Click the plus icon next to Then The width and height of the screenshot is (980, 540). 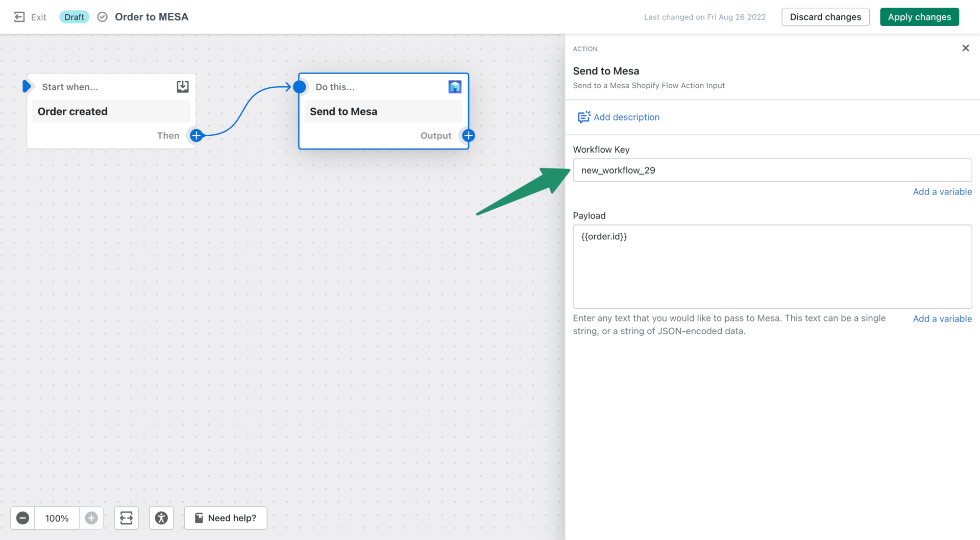coord(196,135)
